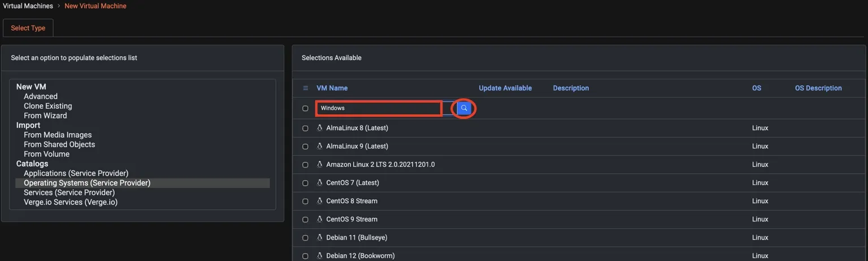Screen dimensions: 868x261
Task: Tick the CentOS 7 (Latest) checkbox
Action: click(305, 183)
